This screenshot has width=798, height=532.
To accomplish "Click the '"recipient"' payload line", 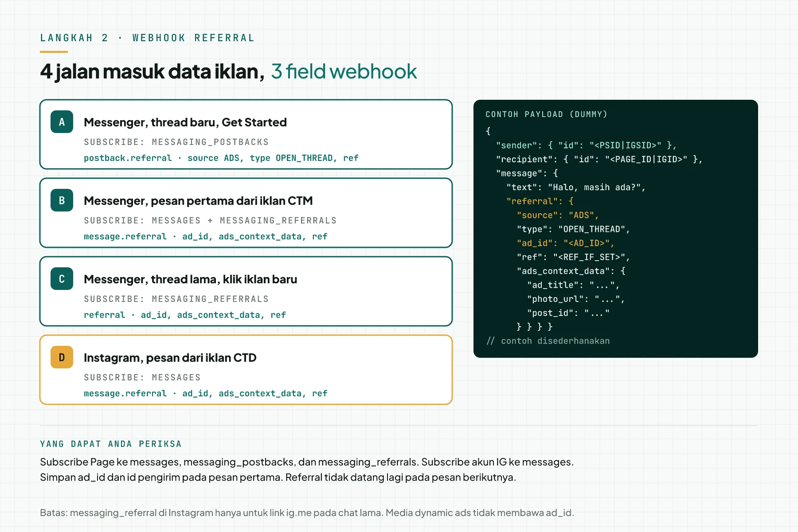I will click(x=599, y=159).
